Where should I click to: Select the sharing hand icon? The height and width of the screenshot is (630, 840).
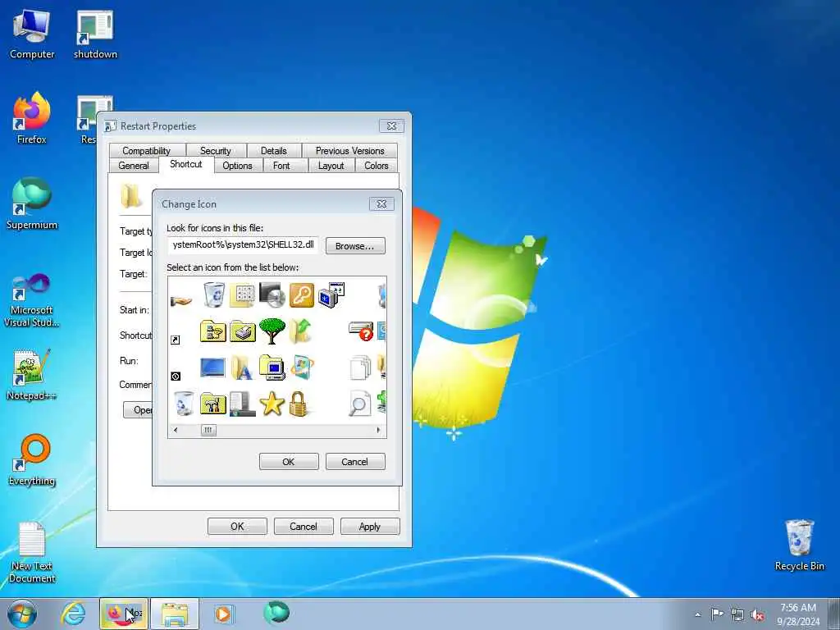[181, 301]
